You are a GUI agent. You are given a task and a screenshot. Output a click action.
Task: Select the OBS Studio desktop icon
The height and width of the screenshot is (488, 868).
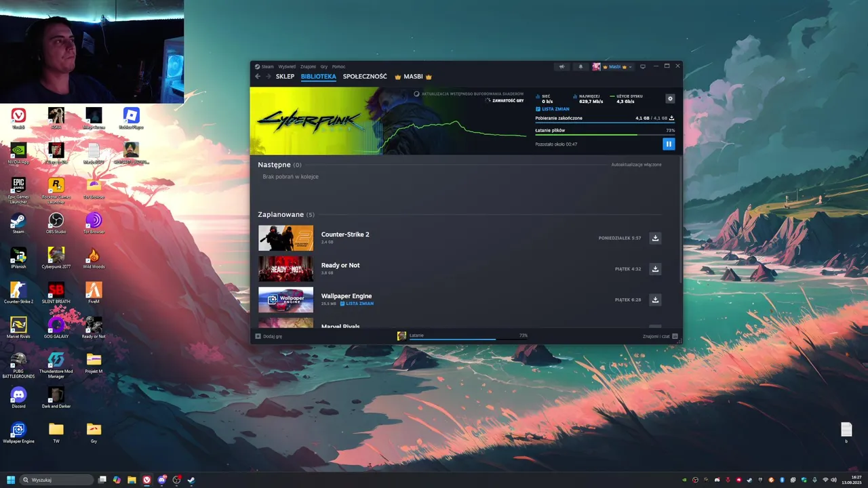56,222
